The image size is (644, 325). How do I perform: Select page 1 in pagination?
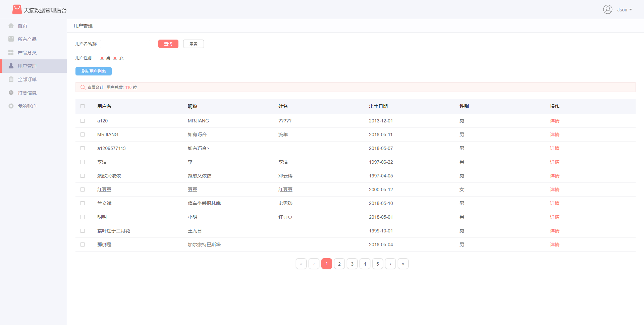pyautogui.click(x=327, y=264)
